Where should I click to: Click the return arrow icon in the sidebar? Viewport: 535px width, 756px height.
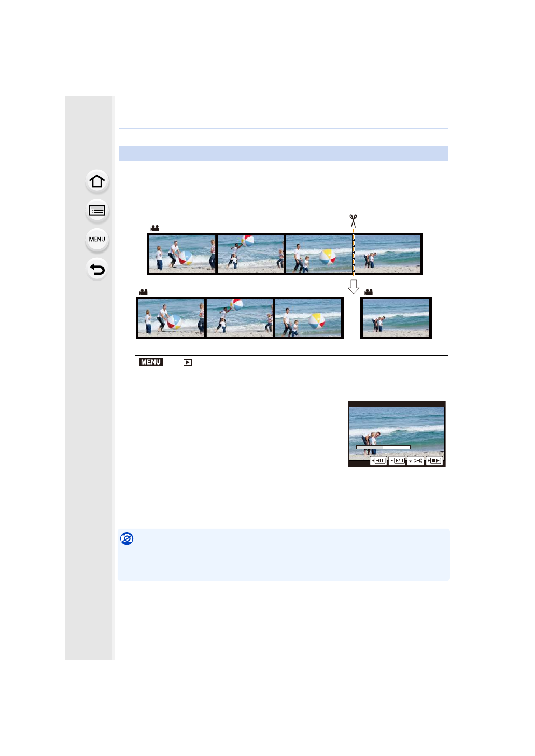tap(97, 269)
